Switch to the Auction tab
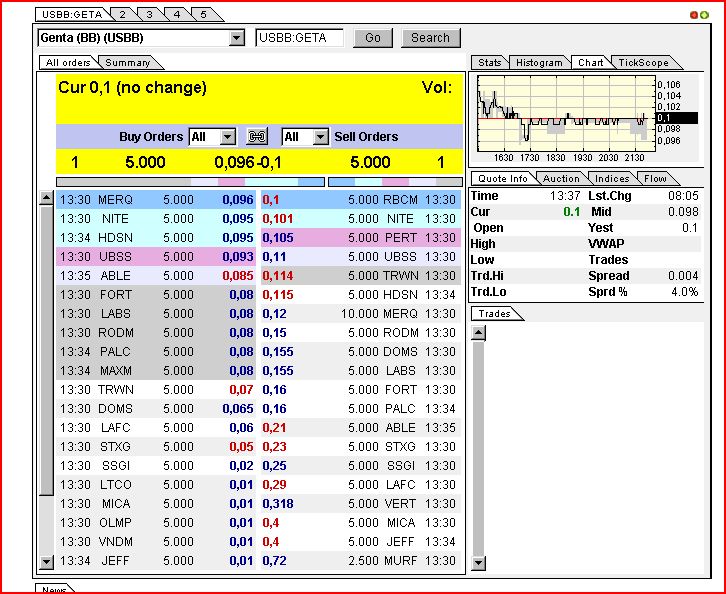 pos(561,179)
